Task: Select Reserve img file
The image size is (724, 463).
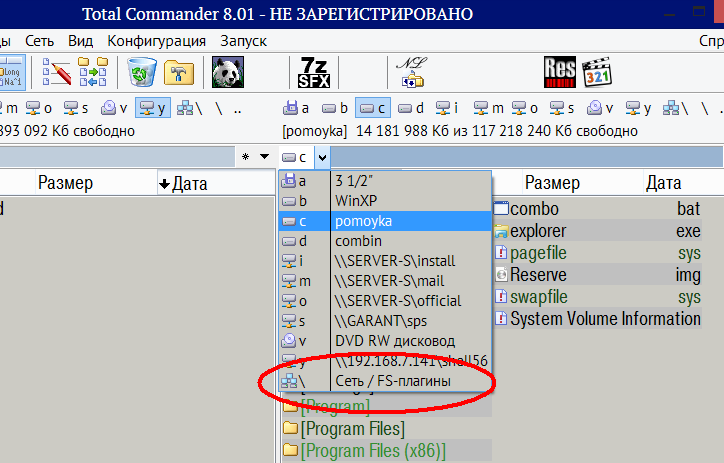Action: (597, 275)
